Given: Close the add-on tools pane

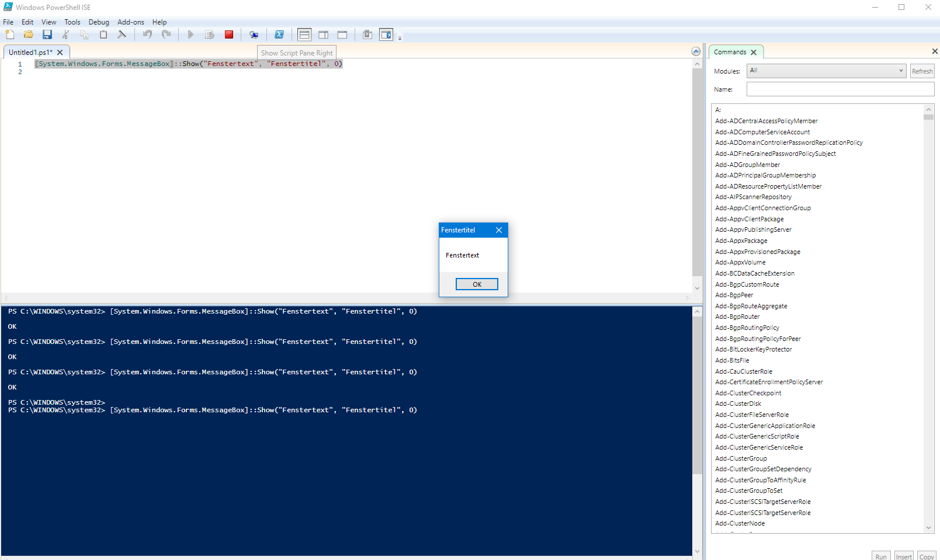Looking at the screenshot, I should 935,51.
